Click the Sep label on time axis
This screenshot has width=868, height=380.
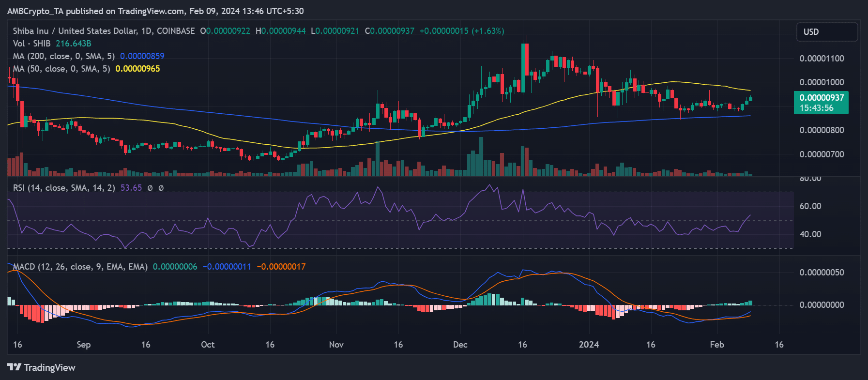pos(84,345)
